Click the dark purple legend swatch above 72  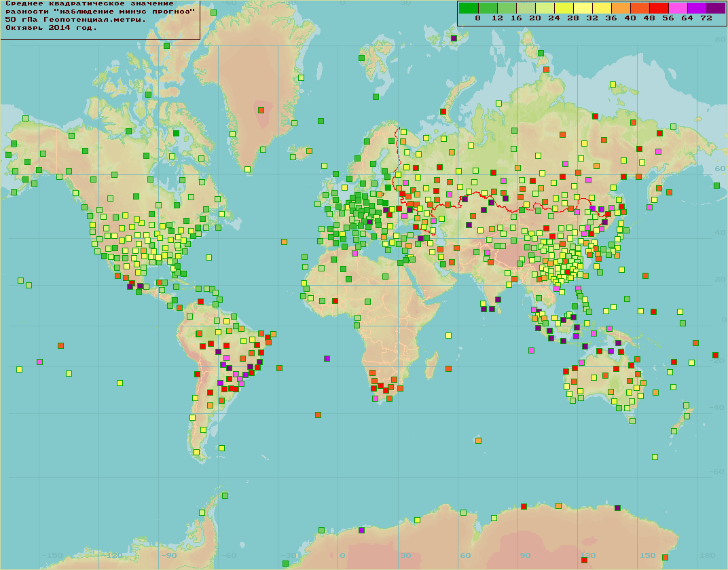(716, 7)
